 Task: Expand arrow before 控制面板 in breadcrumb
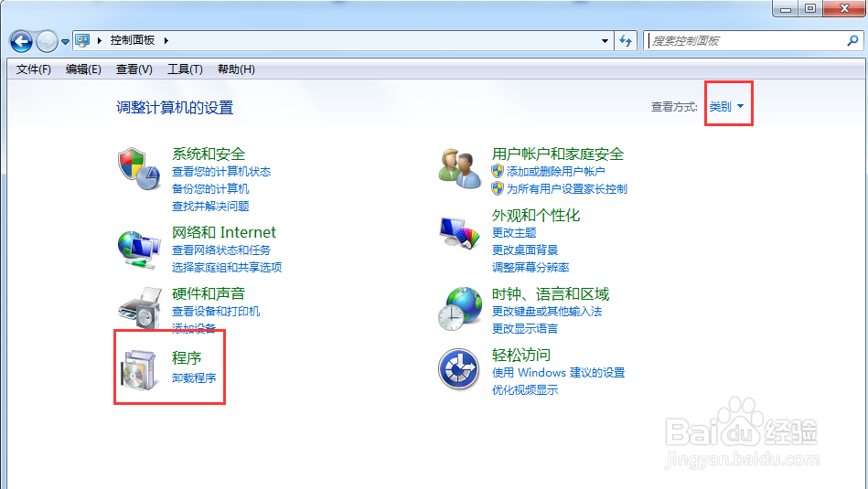click(x=100, y=40)
